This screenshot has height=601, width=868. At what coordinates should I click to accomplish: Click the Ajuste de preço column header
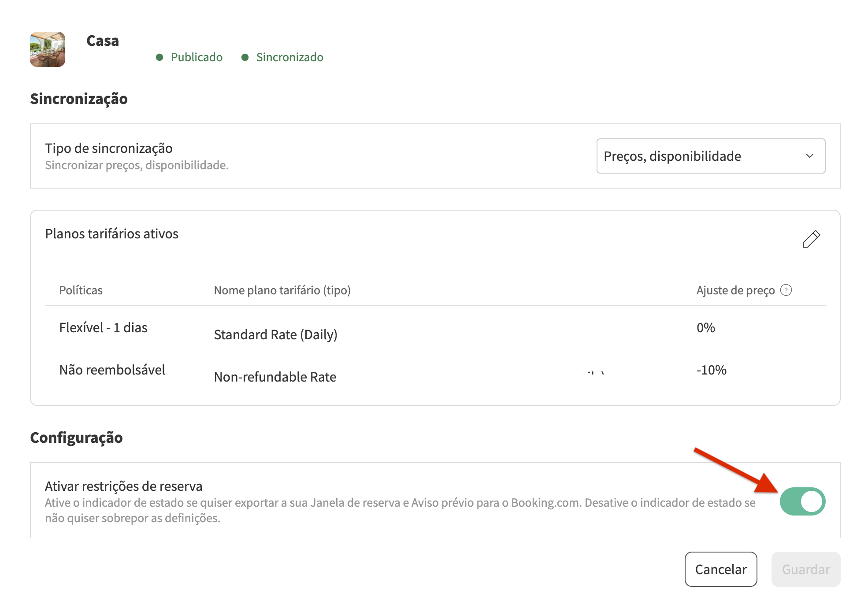pyautogui.click(x=735, y=290)
